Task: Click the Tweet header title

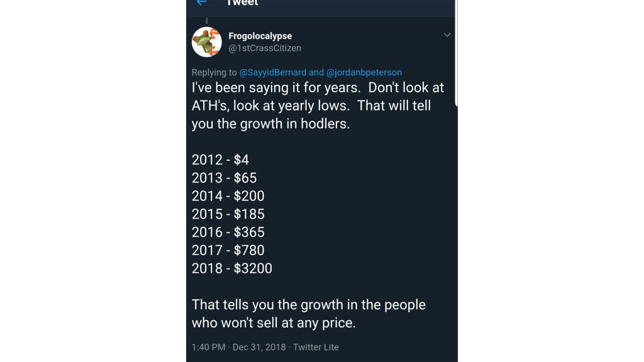Action: coord(242,3)
